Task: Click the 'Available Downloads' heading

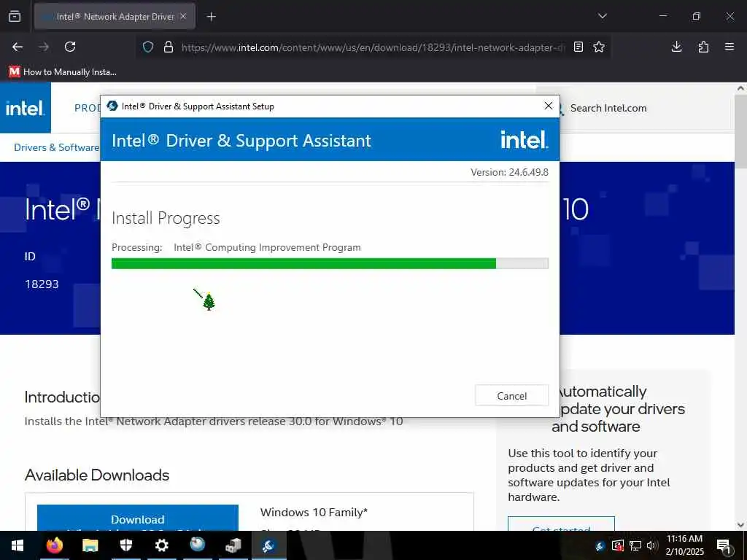Action: pyautogui.click(x=97, y=475)
